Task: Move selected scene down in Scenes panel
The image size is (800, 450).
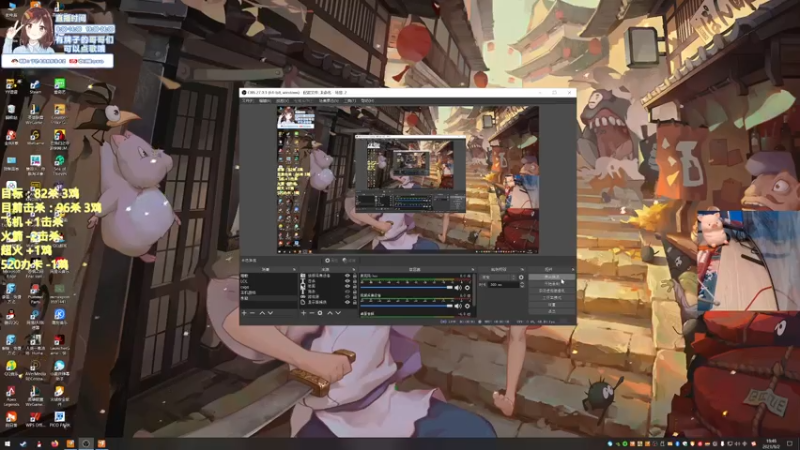Action: point(270,313)
